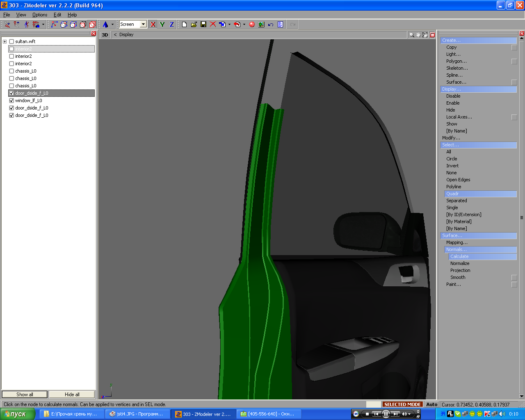Uncheck the window_lf_L0 object checkbox
Image resolution: width=525 pixels, height=420 pixels.
(11, 100)
